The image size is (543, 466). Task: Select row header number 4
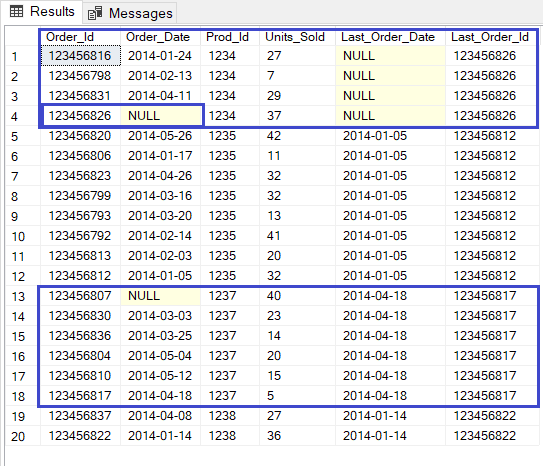point(23,116)
